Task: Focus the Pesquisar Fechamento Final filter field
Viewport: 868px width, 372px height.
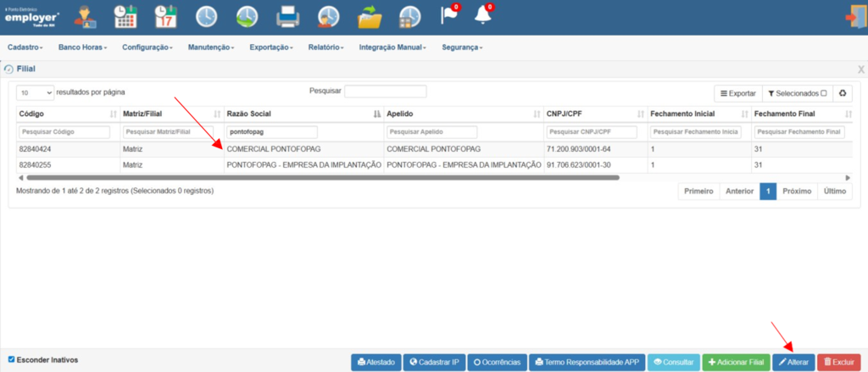Action: click(799, 132)
